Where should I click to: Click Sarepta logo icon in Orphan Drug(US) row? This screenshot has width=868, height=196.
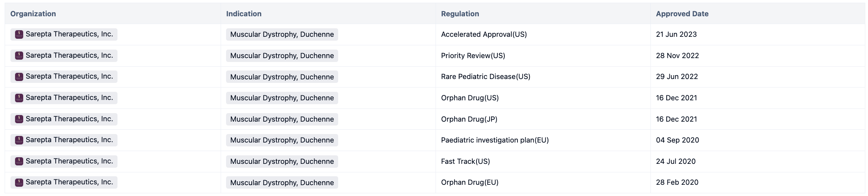(x=19, y=98)
